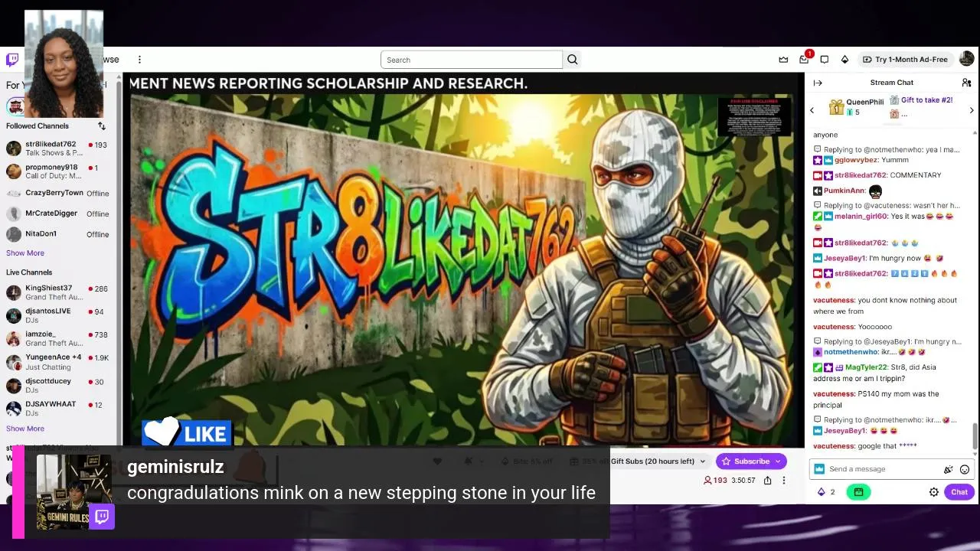Open notifications inbox with red badge
Viewport: 980px width, 551px height.
point(804,59)
